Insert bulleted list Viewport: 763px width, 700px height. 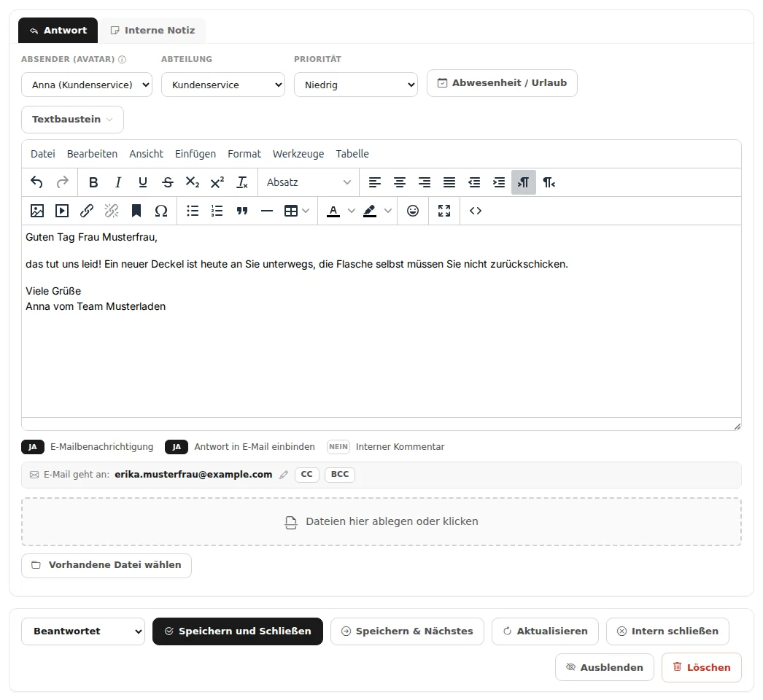pyautogui.click(x=193, y=211)
